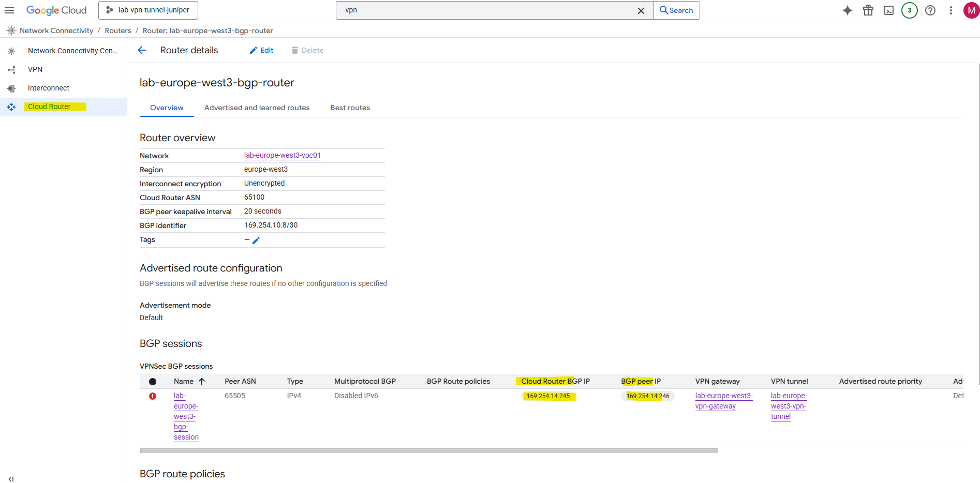Click Edit router button
Image resolution: width=980 pixels, height=483 pixels.
(x=261, y=50)
